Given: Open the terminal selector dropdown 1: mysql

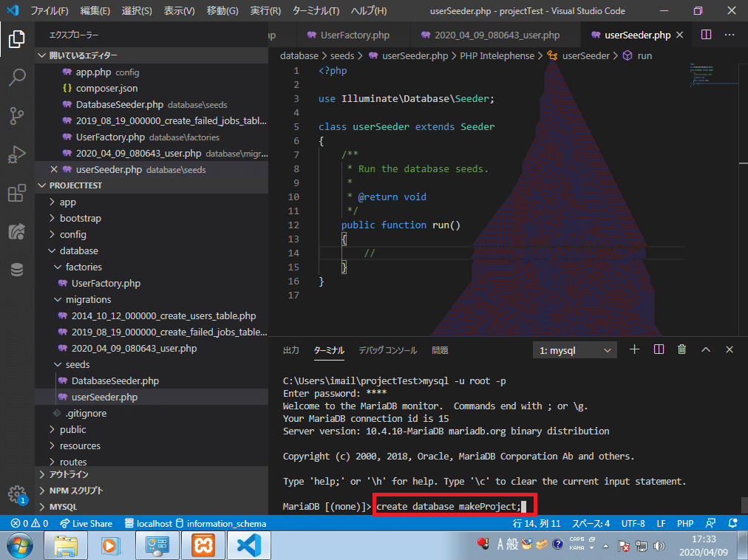Looking at the screenshot, I should coord(575,350).
